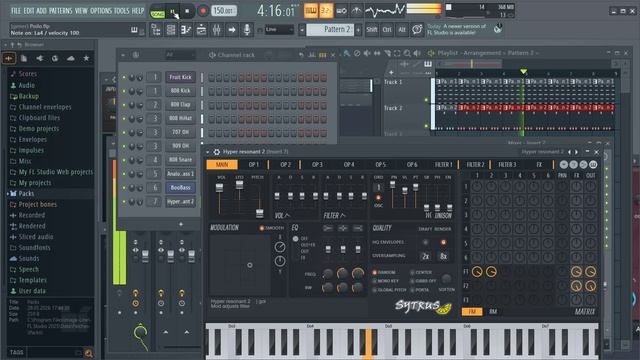The width and height of the screenshot is (640, 360).
Task: Toggle HQ ENVELOPES render LED in Sytrus
Action: 443,242
